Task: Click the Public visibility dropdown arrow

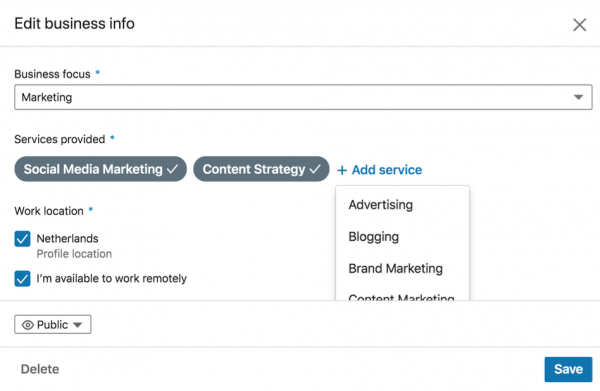Action: [x=78, y=325]
